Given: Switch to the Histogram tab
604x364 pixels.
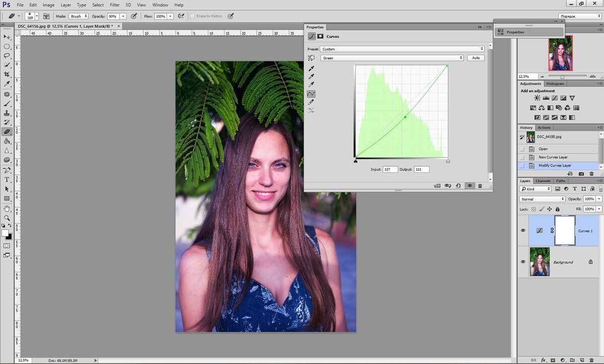Looking at the screenshot, I should (x=555, y=84).
